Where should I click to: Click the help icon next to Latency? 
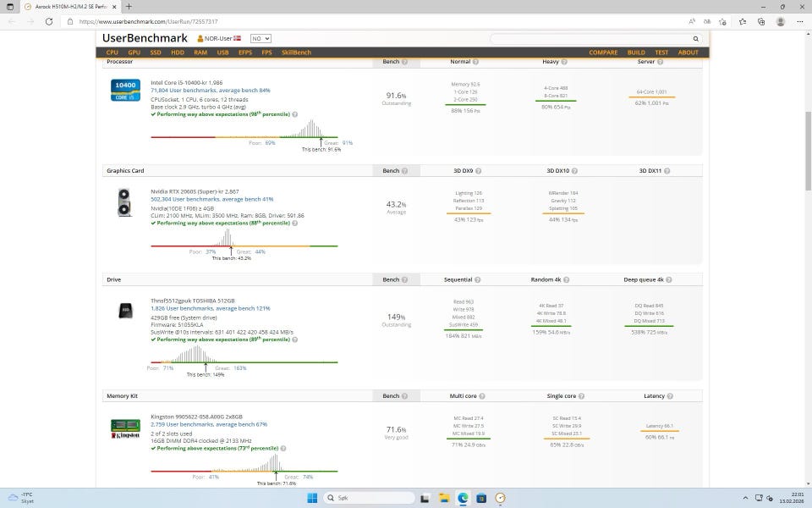[670, 396]
